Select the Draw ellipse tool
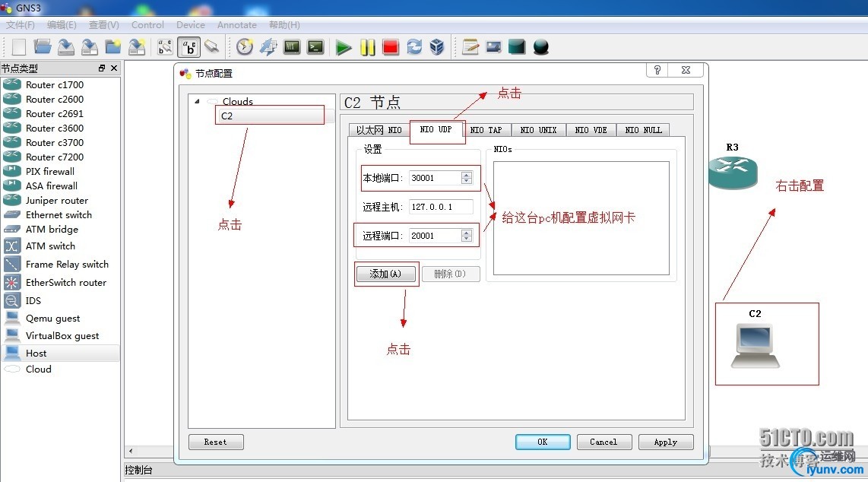The height and width of the screenshot is (482, 868). pyautogui.click(x=541, y=47)
